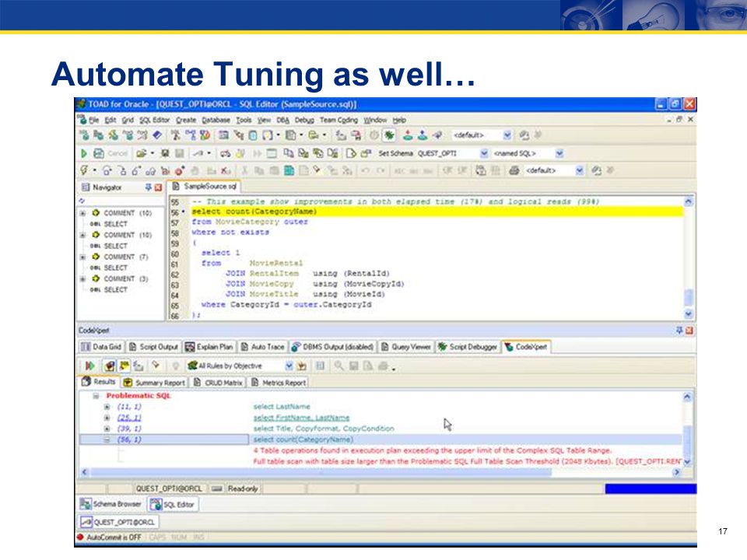The image size is (747, 560).
Task: Click the icon next to the All Rules dropdown
Action: pyautogui.click(x=302, y=366)
